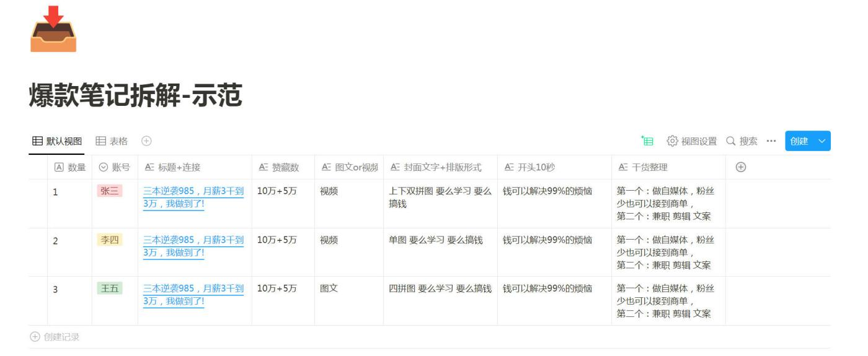Open the 搜索 search
This screenshot has height=356, width=868.
742,141
